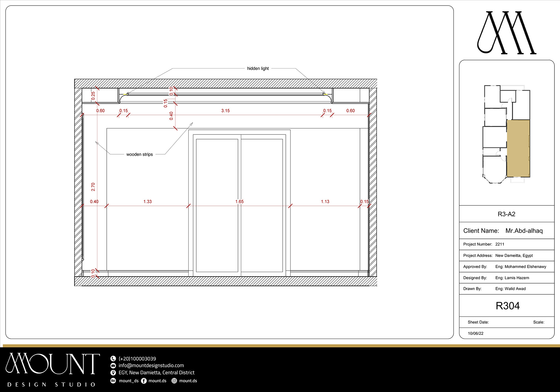Image resolution: width=560 pixels, height=392 pixels.
Task: Click the EGY, New Damietta address text
Action: 156,372
